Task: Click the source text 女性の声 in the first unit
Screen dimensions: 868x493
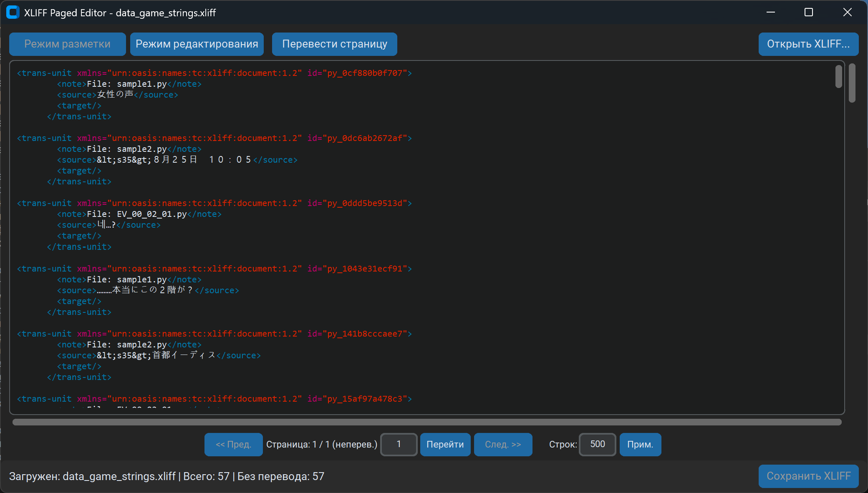Action: click(x=115, y=95)
